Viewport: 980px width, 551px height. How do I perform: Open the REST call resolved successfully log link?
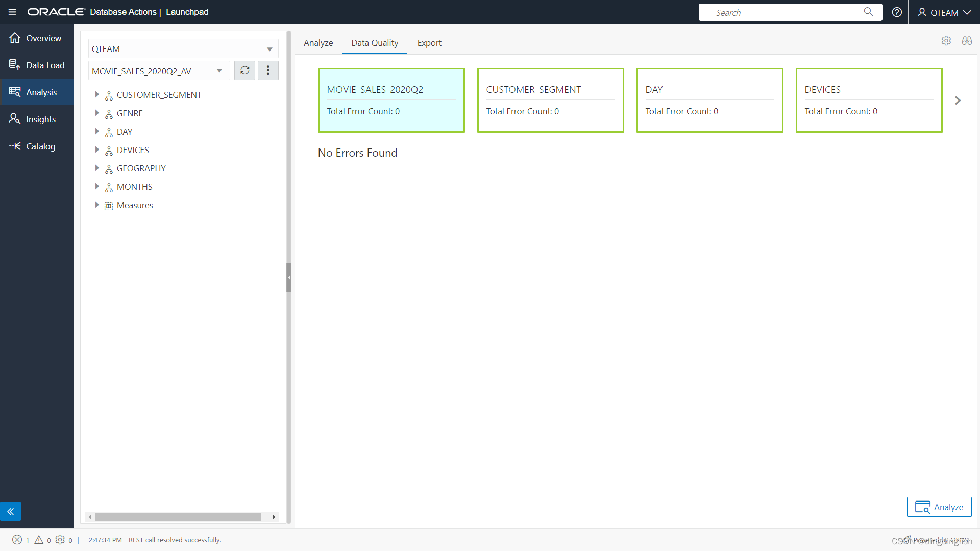(x=155, y=539)
